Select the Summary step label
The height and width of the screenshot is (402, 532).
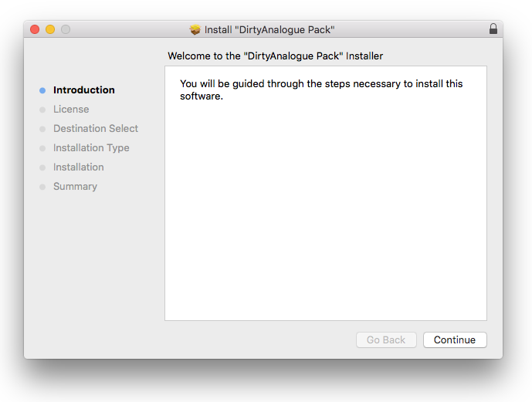(x=75, y=187)
